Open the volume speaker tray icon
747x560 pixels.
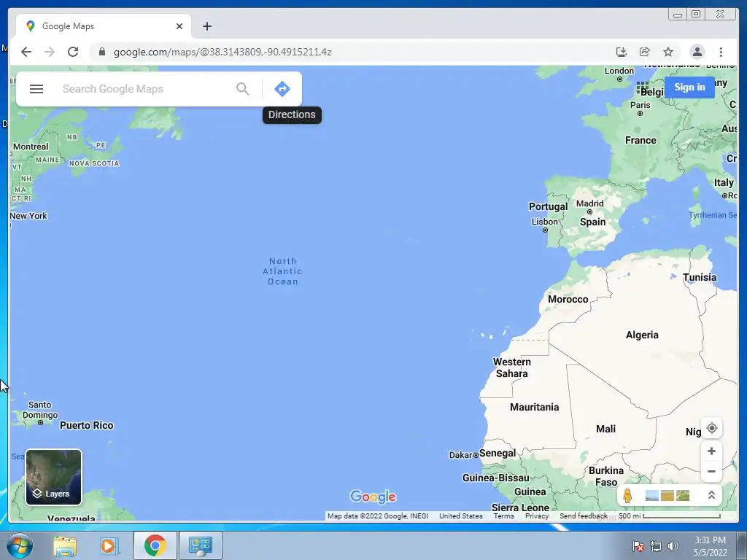tap(673, 546)
